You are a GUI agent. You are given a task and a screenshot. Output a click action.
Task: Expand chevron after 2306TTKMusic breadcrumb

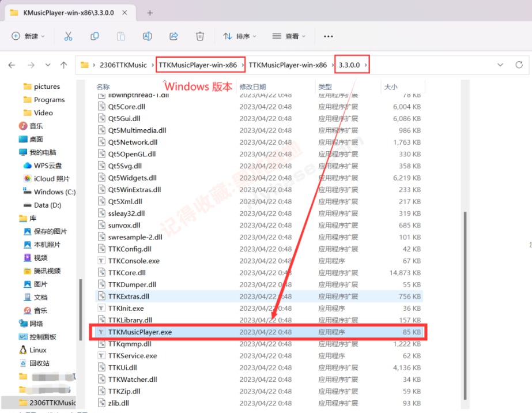tap(152, 65)
